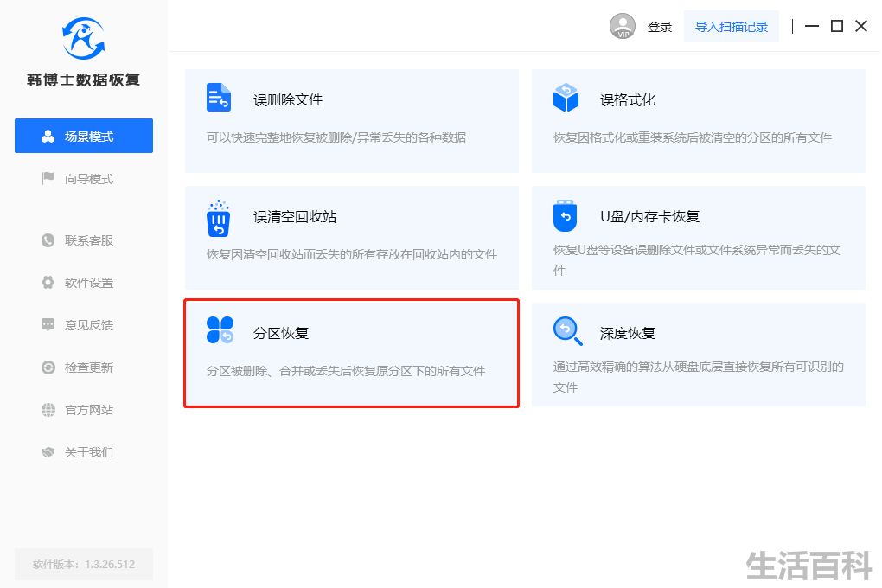The height and width of the screenshot is (588, 882).
Task: Click the 分区恢复 four-leaf partition icon
Action: tap(220, 329)
